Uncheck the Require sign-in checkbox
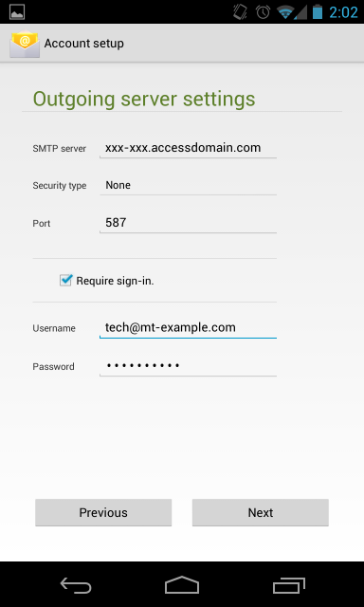Viewport: 364px width, 607px height. pyautogui.click(x=65, y=280)
